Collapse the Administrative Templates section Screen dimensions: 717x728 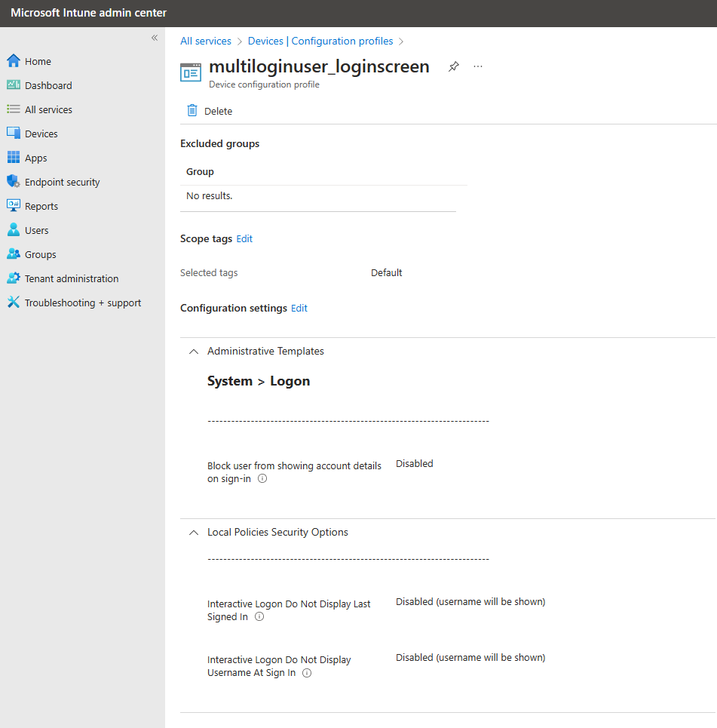pyautogui.click(x=194, y=352)
